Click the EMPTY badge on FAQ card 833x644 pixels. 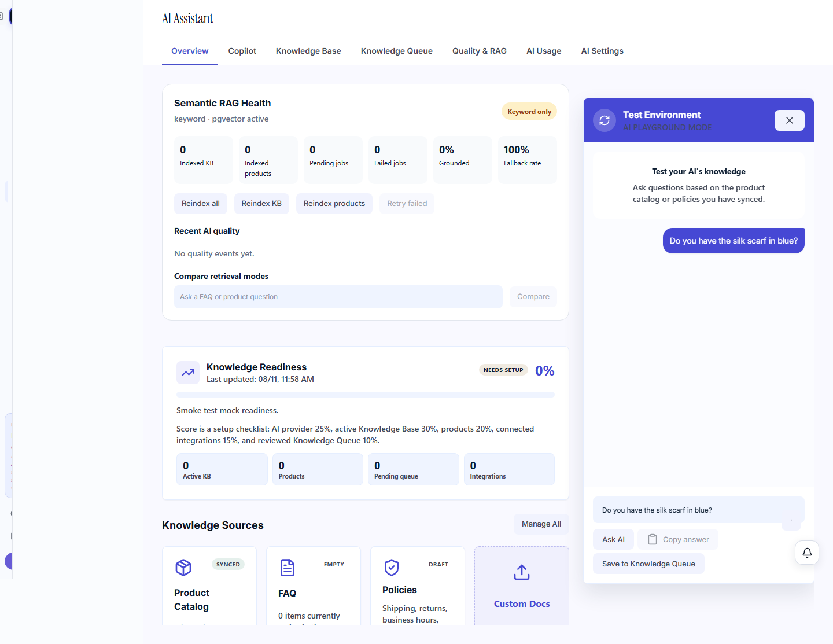334,565
